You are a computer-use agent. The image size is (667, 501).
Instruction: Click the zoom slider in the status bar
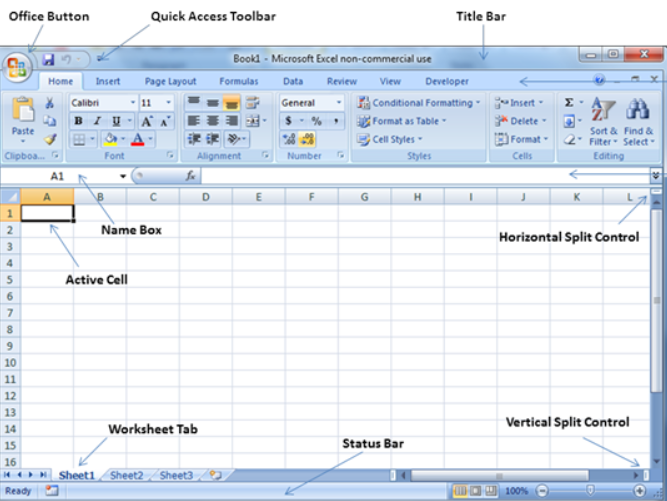pos(590,491)
